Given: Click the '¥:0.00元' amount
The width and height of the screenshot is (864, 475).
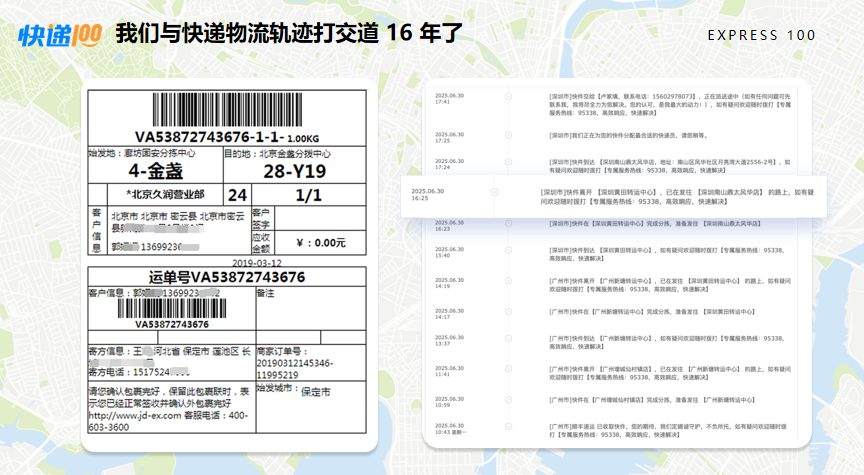Looking at the screenshot, I should click(x=321, y=243).
